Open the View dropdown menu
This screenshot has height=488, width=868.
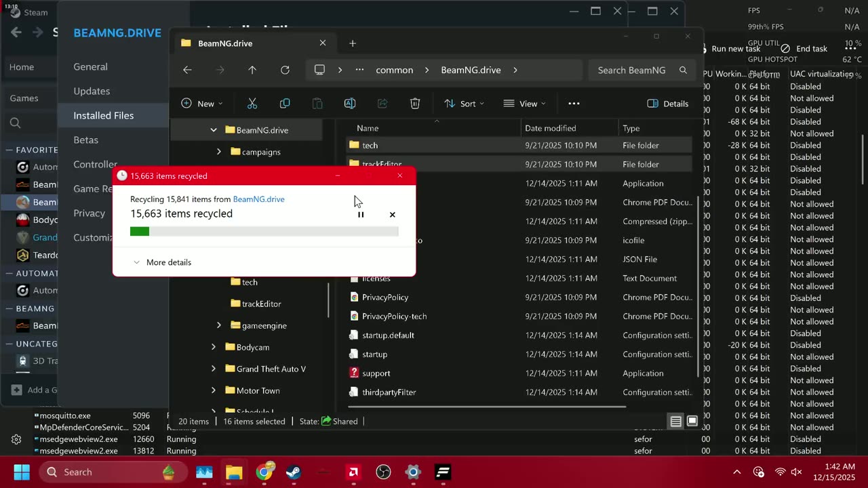[x=524, y=104]
